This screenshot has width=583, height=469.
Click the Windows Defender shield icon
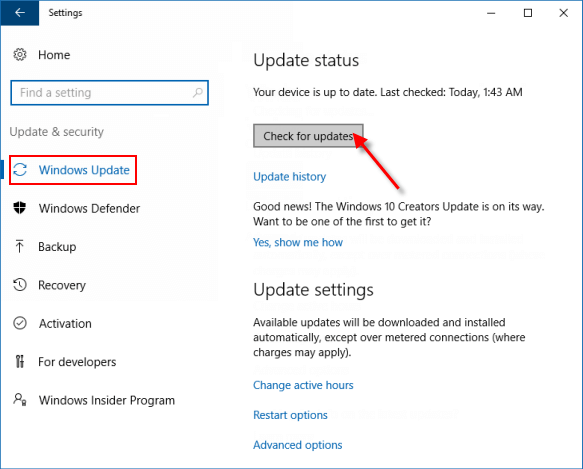[20, 208]
